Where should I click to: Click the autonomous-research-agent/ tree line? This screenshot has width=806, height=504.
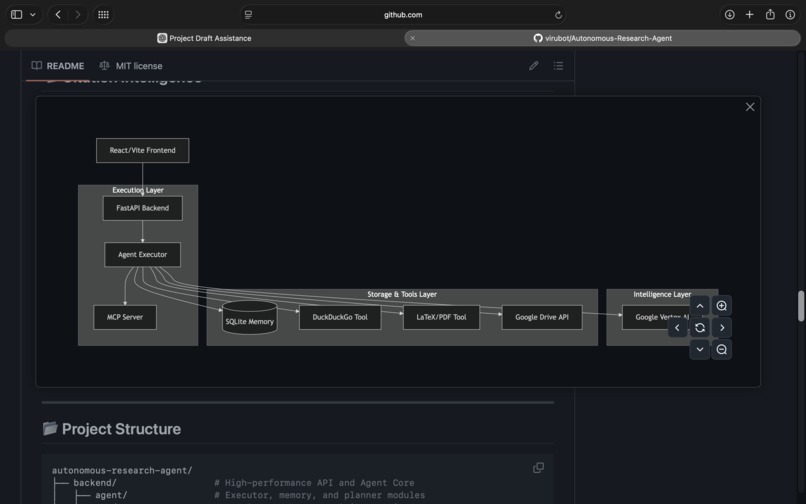(x=122, y=470)
